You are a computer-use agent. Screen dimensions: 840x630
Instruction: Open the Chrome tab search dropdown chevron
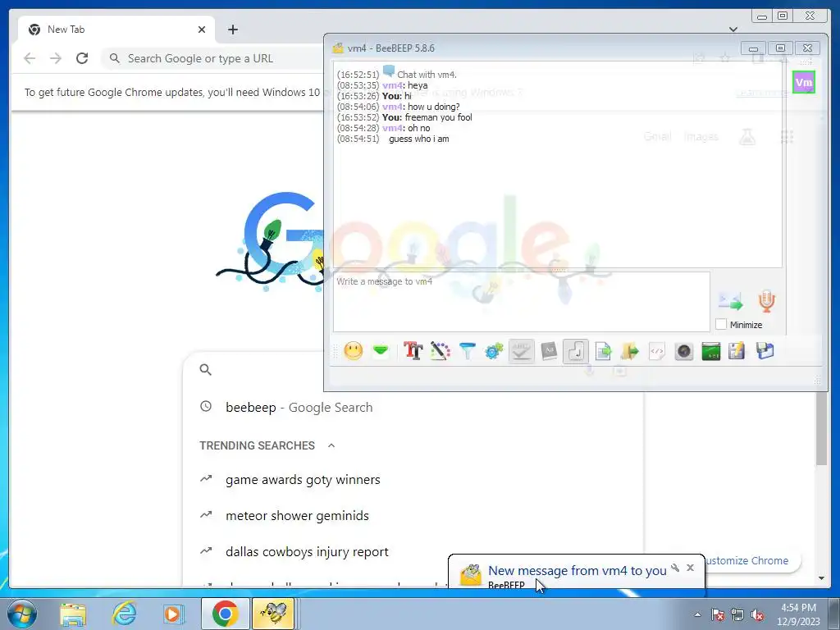click(733, 29)
